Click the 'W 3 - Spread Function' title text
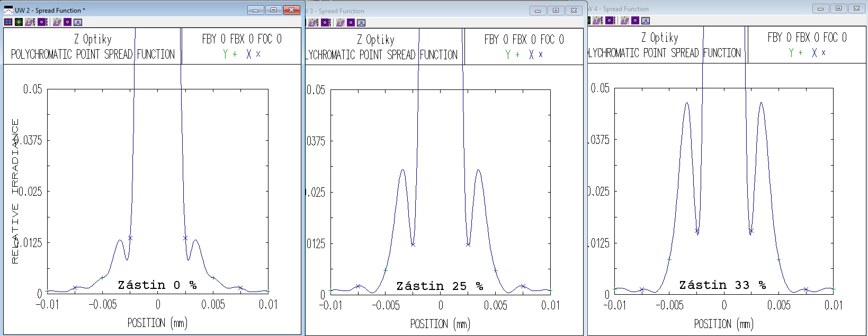 pyautogui.click(x=336, y=11)
